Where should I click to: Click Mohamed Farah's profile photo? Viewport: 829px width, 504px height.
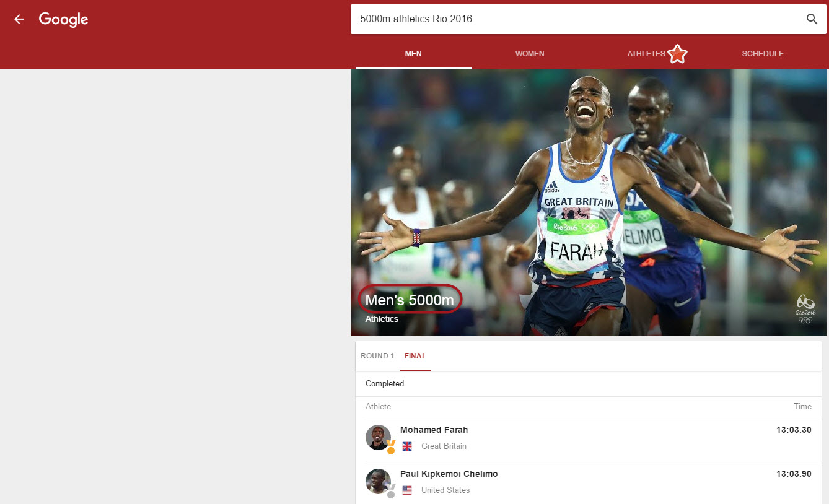tap(377, 437)
